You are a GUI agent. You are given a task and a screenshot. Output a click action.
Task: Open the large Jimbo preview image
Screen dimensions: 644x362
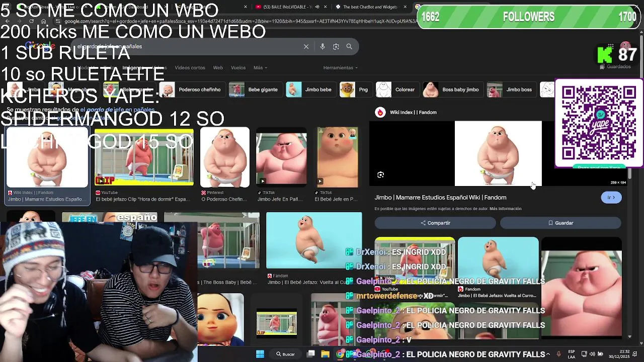(498, 153)
